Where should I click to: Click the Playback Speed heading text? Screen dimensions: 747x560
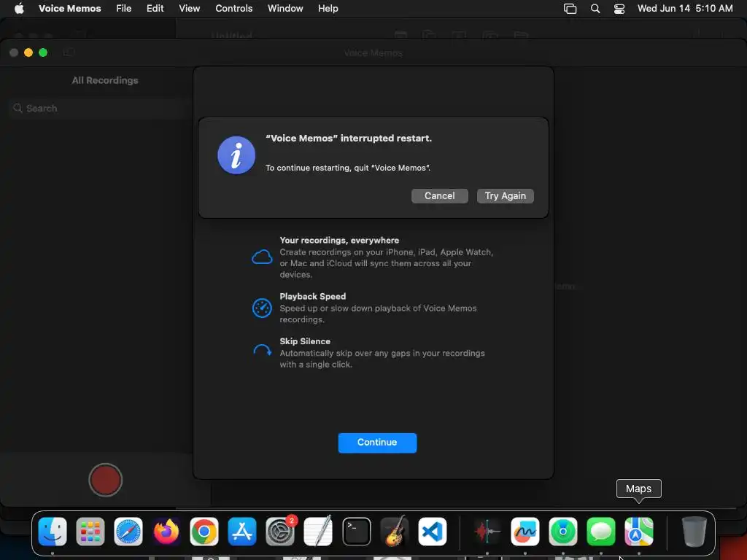coord(312,296)
